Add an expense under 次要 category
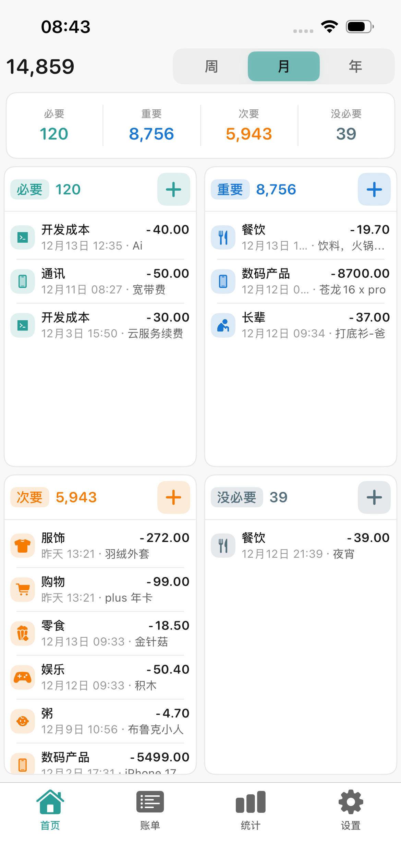 [173, 497]
